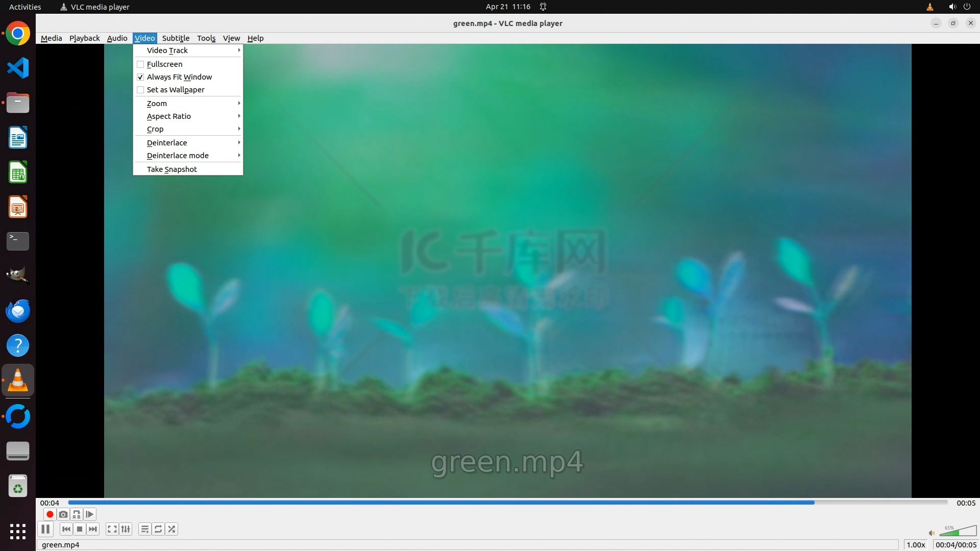Click the 1.00x playback speed indicator
This screenshot has width=980, height=551.
pyautogui.click(x=916, y=545)
